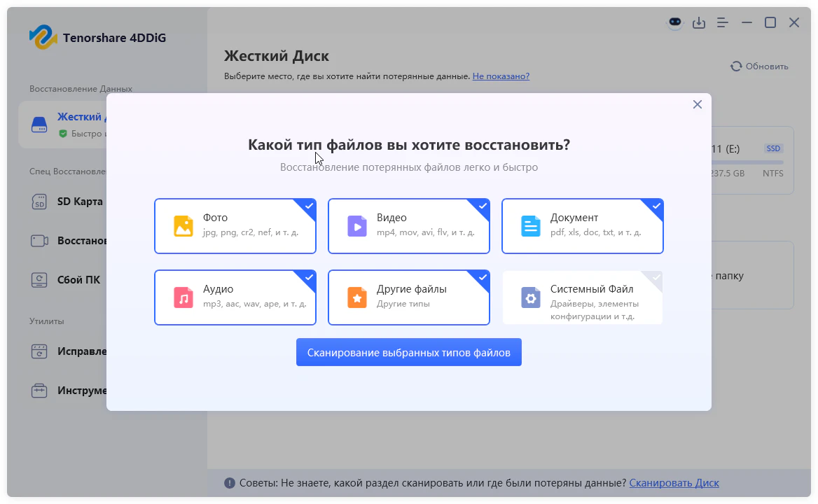The image size is (818, 504).
Task: Select SD Карта in the sidebar
Action: pyautogui.click(x=79, y=202)
